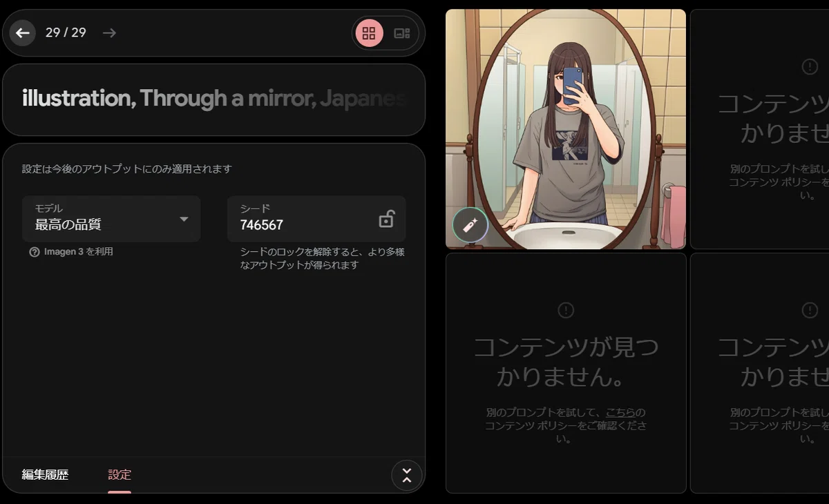
Task: Click the forward arrow next to 29 / 29
Action: [109, 32]
